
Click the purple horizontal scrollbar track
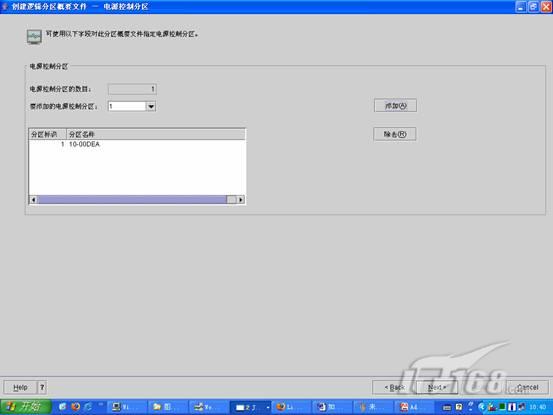point(132,200)
